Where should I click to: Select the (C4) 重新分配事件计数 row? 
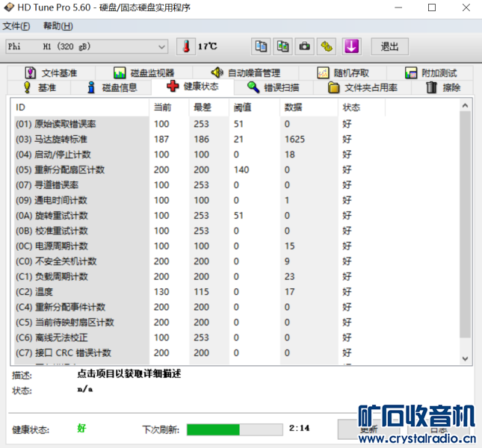tap(236, 307)
